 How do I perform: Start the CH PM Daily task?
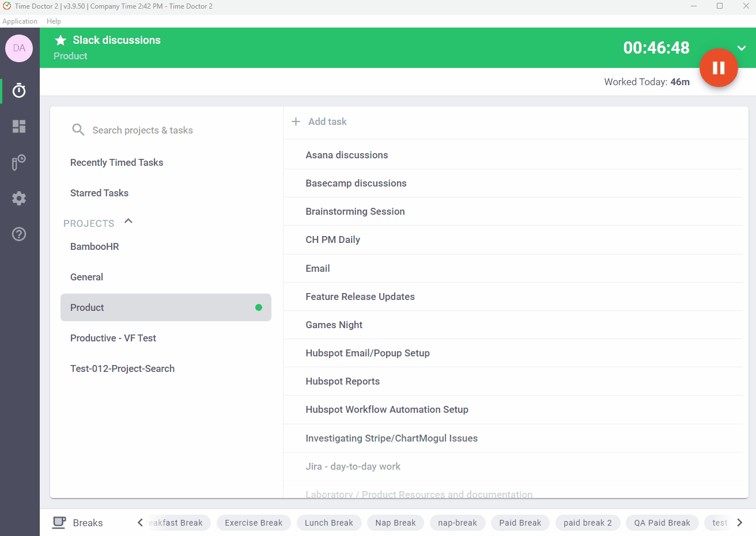513,240
